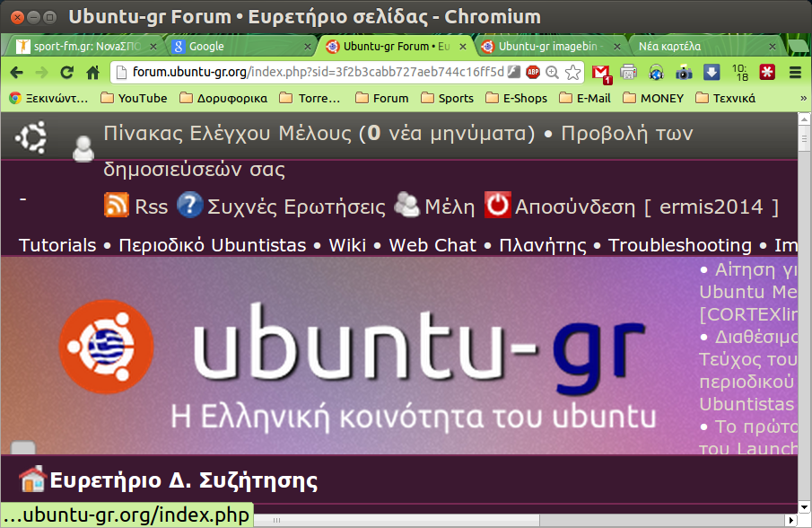Open the Web Chat link
This screenshot has width=812, height=528.
(432, 245)
